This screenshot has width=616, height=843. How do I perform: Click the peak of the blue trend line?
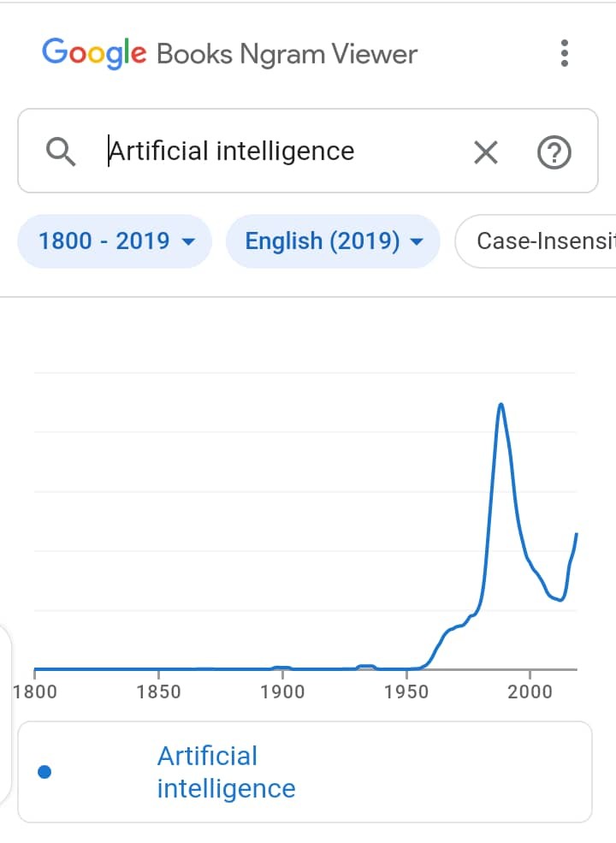(501, 404)
